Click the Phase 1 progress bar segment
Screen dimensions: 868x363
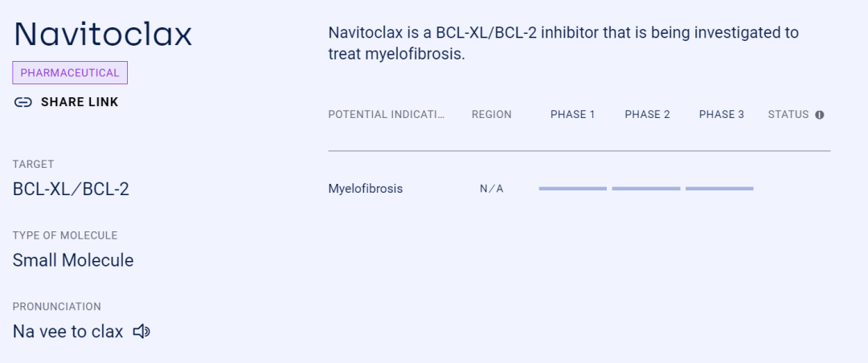(x=572, y=189)
